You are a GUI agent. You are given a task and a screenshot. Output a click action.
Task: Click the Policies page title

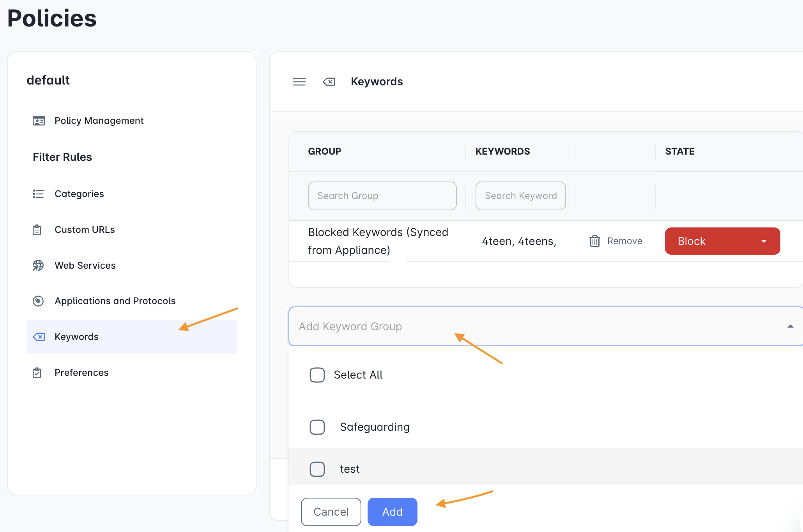(52, 18)
